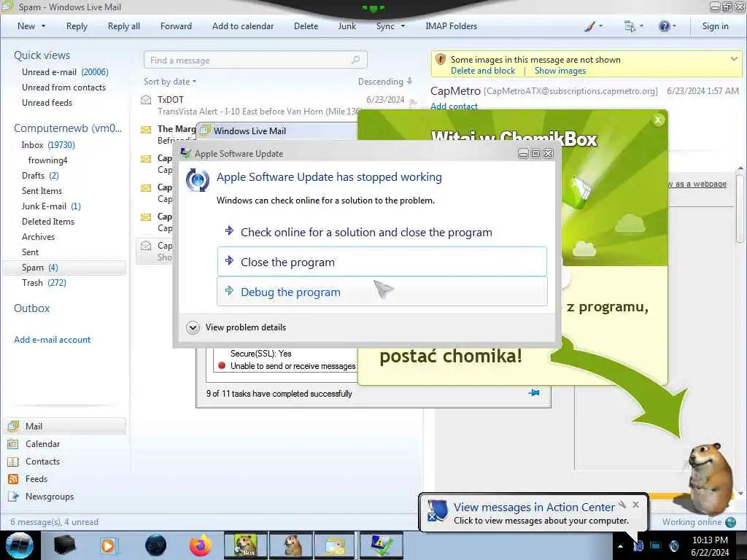This screenshot has width=747, height=560.
Task: Open the Deleted Items folder
Action: pyautogui.click(x=48, y=222)
